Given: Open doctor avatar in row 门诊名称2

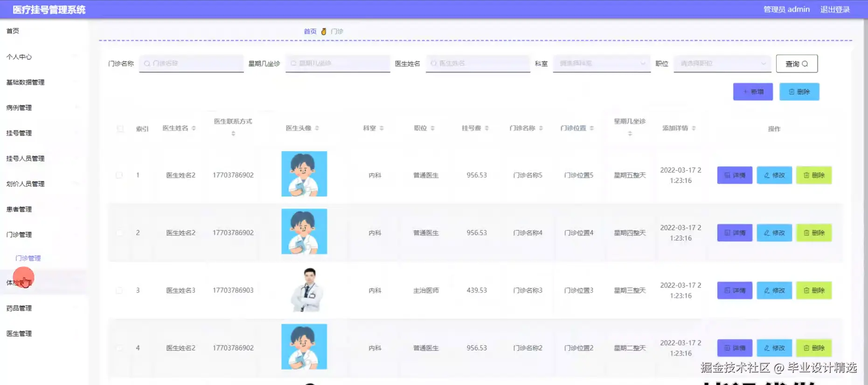Looking at the screenshot, I should tap(304, 347).
